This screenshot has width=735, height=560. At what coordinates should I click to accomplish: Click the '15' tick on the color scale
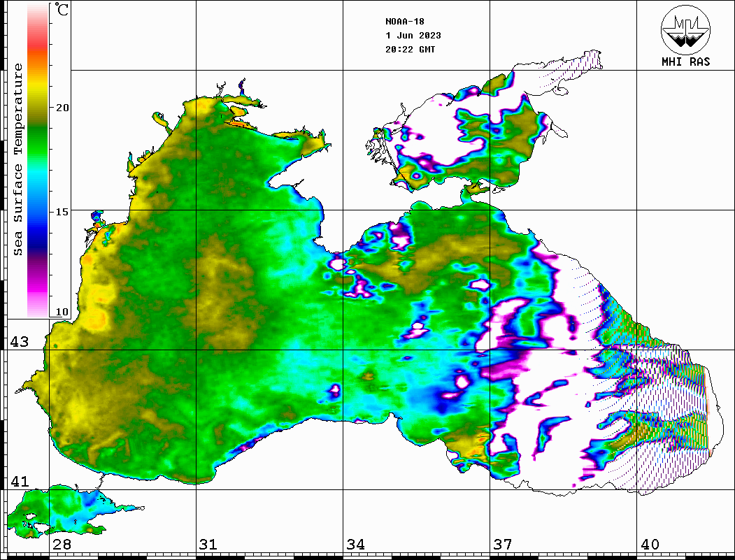(62, 212)
